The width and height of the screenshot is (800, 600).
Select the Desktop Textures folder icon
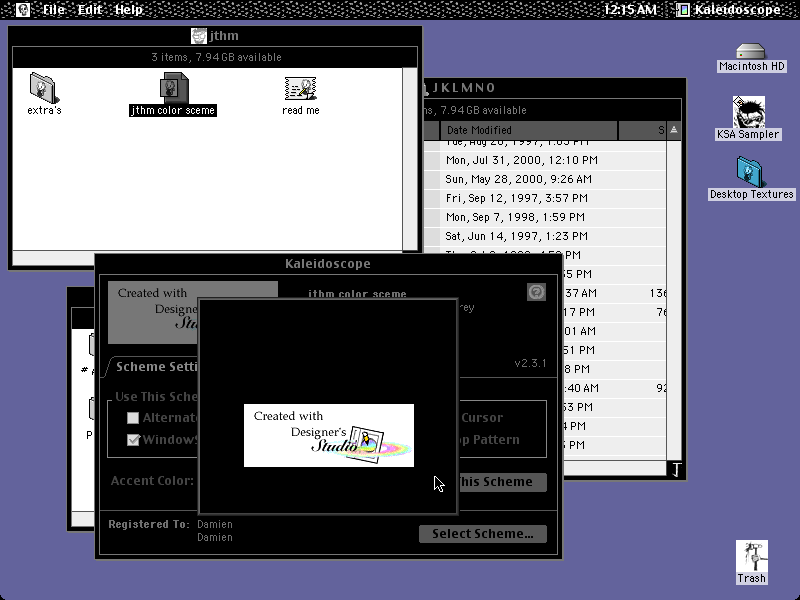click(x=749, y=172)
